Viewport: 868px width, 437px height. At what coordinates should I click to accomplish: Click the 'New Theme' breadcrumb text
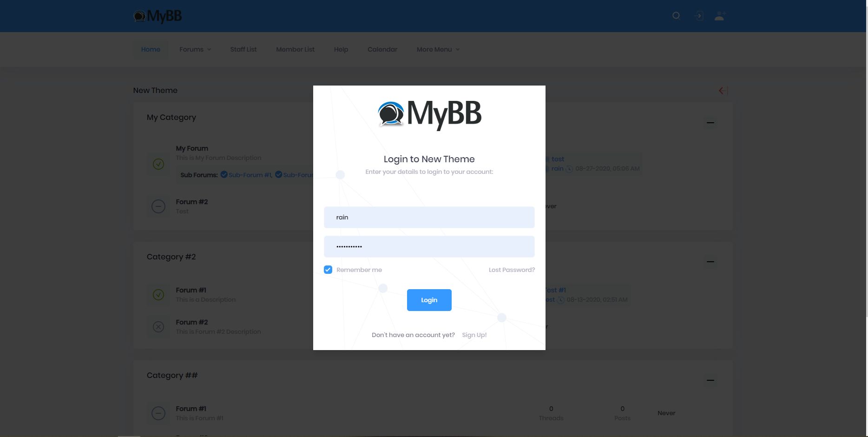point(155,90)
